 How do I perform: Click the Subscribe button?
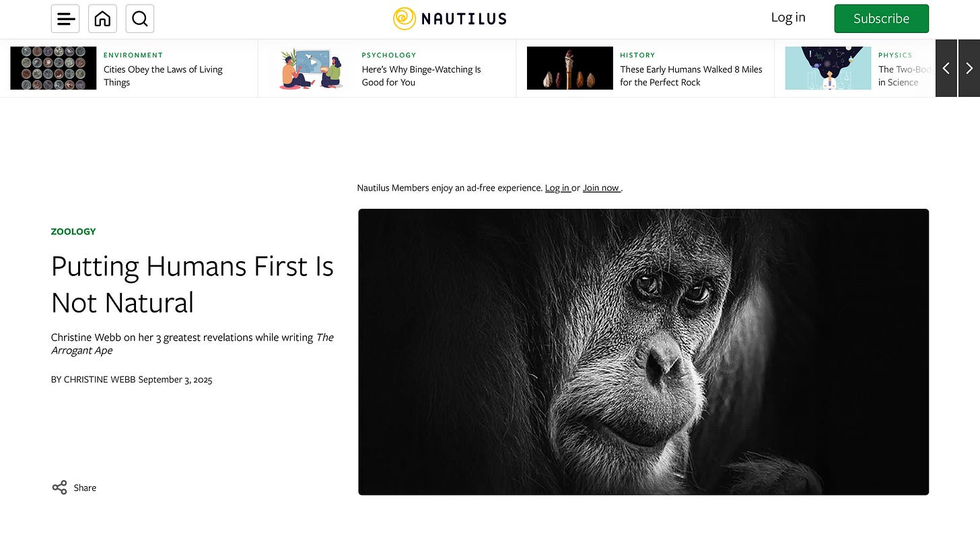pyautogui.click(x=881, y=19)
